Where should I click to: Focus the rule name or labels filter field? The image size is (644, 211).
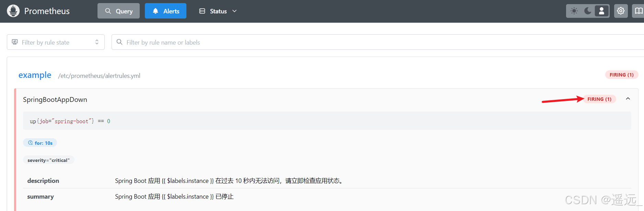coord(378,42)
